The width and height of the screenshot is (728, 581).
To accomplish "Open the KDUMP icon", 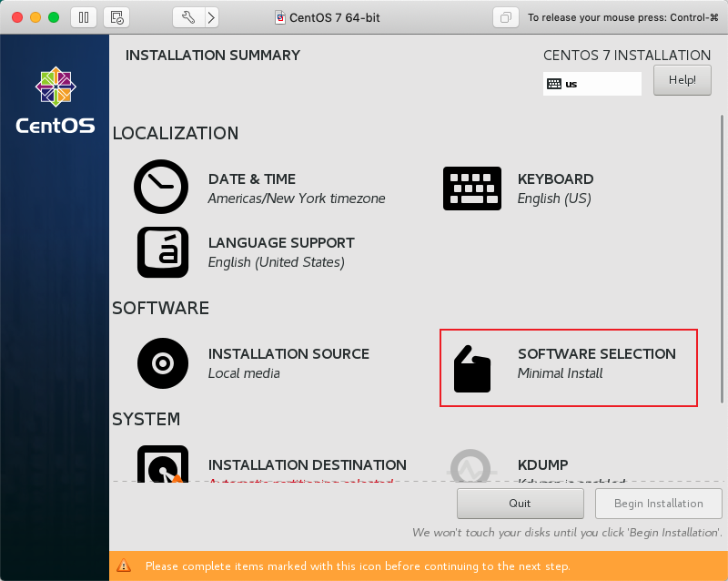I will [470, 465].
